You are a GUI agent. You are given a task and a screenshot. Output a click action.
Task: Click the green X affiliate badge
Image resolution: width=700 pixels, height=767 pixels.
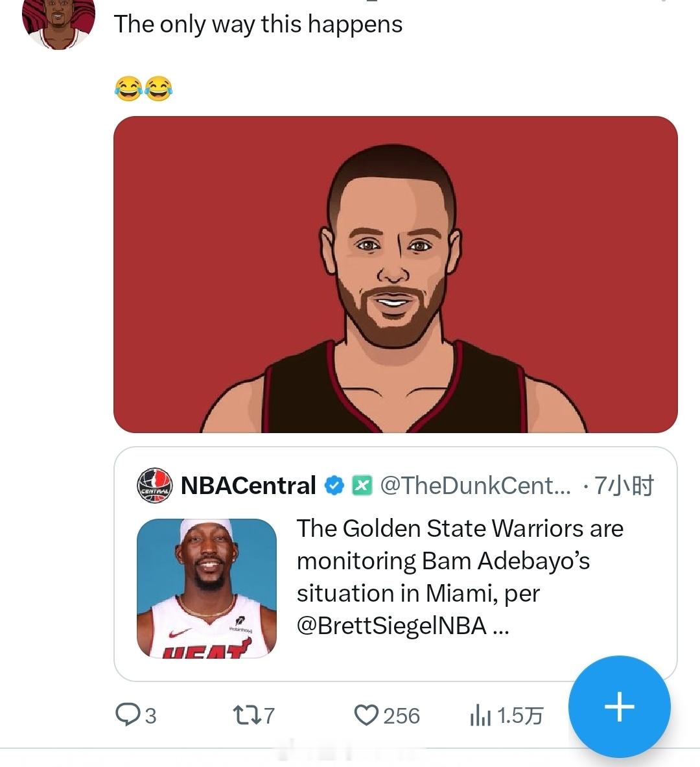click(362, 486)
